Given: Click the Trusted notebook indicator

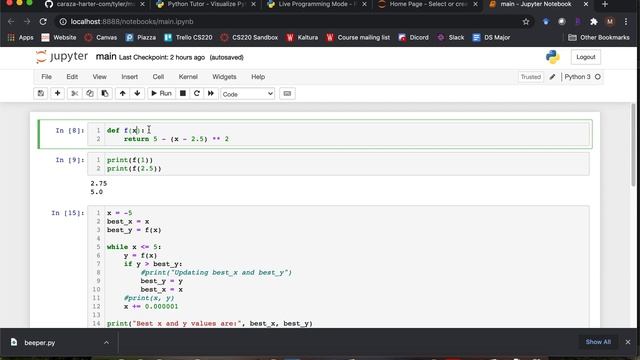Looking at the screenshot, I should [531, 77].
